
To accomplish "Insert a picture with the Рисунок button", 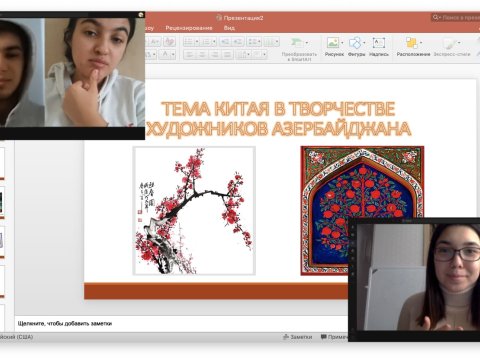I will (334, 47).
